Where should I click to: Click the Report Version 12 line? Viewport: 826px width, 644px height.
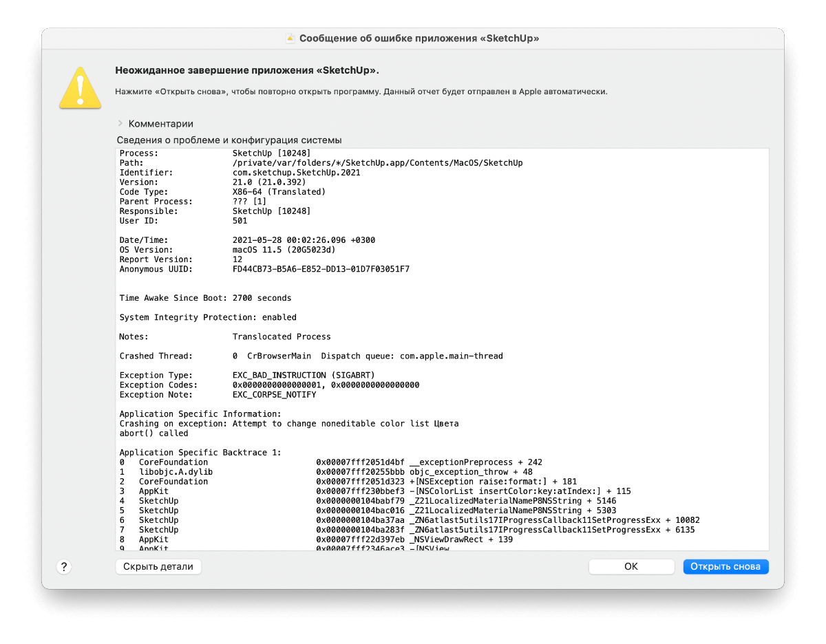(181, 259)
